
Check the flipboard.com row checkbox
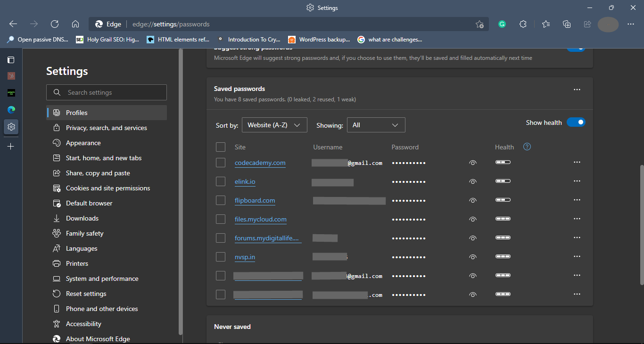point(221,200)
